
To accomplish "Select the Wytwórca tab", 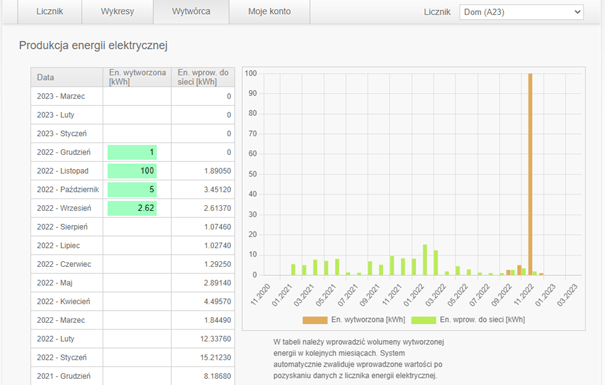I will pyautogui.click(x=191, y=12).
